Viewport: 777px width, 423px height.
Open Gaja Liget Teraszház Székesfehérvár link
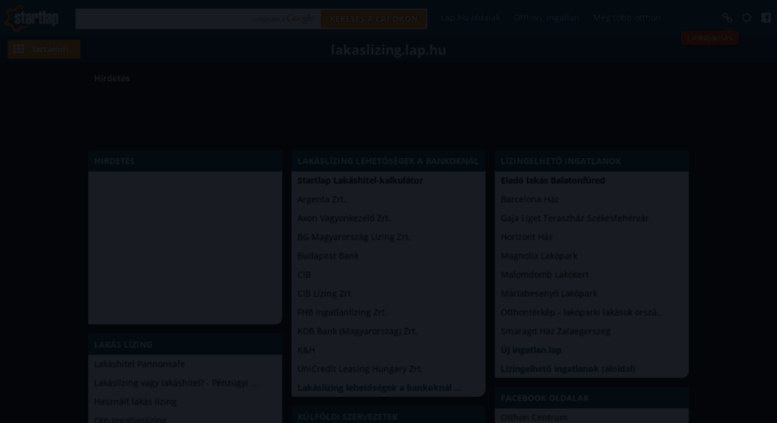point(574,218)
